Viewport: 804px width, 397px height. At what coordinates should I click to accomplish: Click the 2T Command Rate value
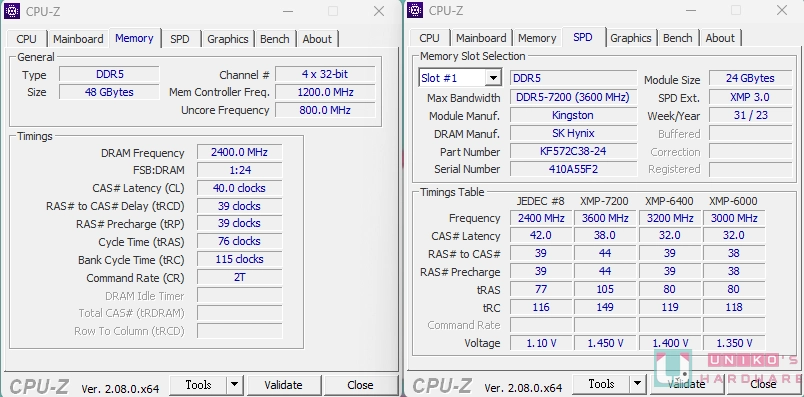(239, 277)
